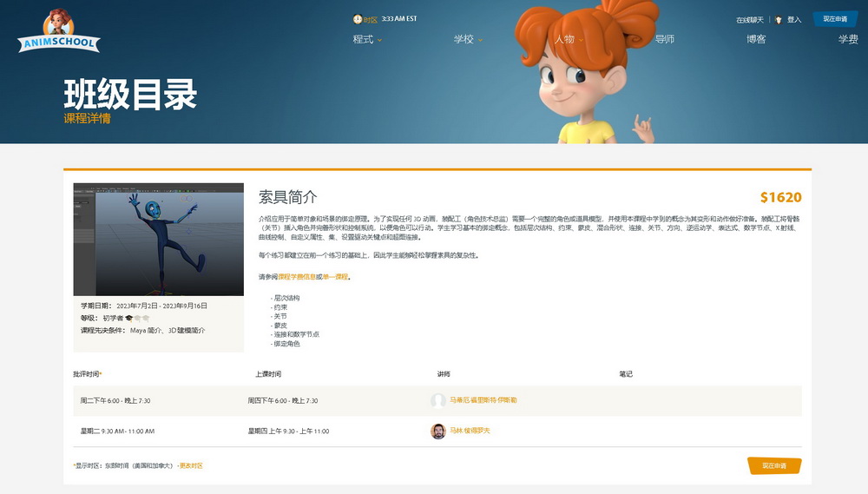Click the 时区 label in header
The width and height of the screenshot is (868, 494).
point(371,20)
